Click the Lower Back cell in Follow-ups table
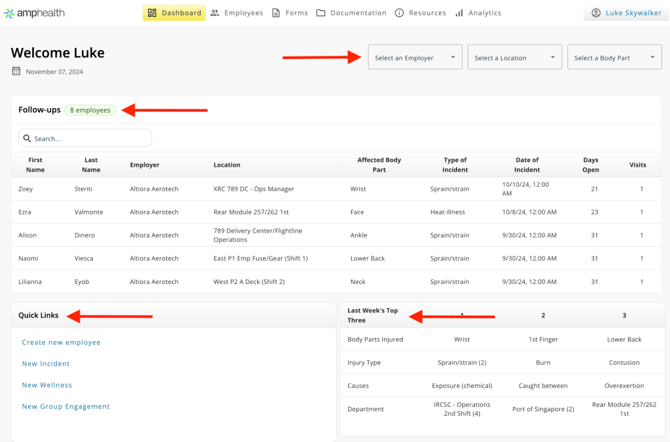 pyautogui.click(x=367, y=258)
